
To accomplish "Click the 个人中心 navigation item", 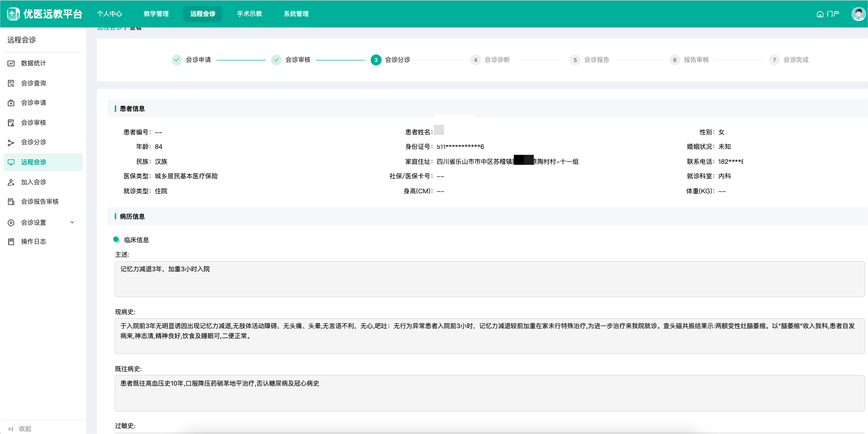I will pos(109,14).
